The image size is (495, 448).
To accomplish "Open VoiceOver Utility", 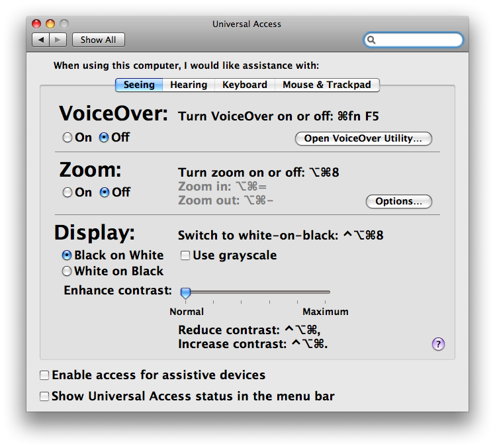I will click(363, 138).
